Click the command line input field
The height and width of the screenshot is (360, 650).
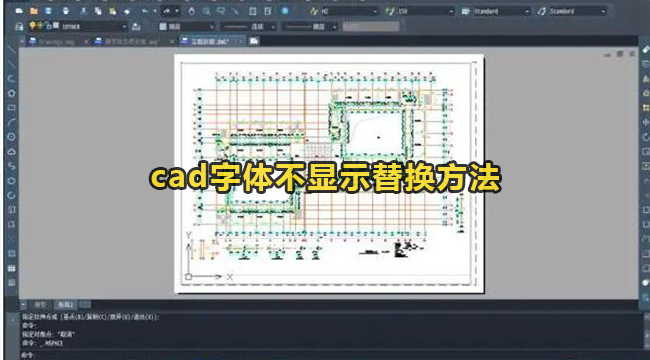[x=332, y=355]
